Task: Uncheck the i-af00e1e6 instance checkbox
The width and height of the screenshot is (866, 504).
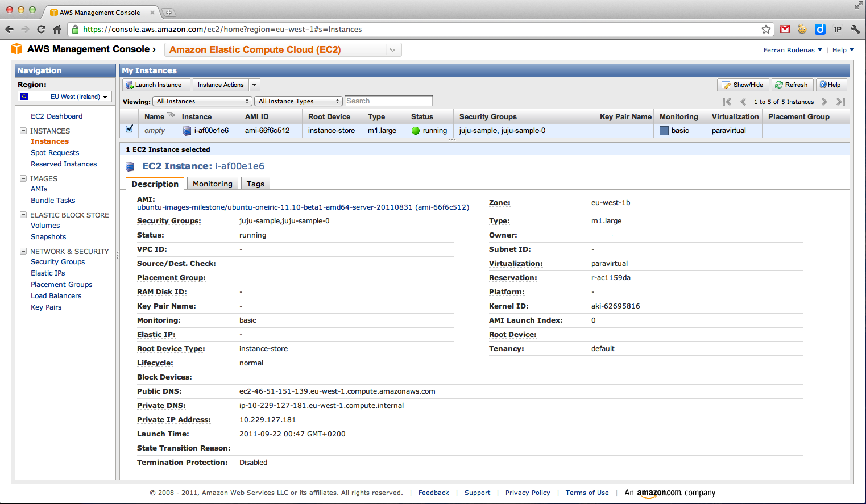Action: tap(130, 129)
